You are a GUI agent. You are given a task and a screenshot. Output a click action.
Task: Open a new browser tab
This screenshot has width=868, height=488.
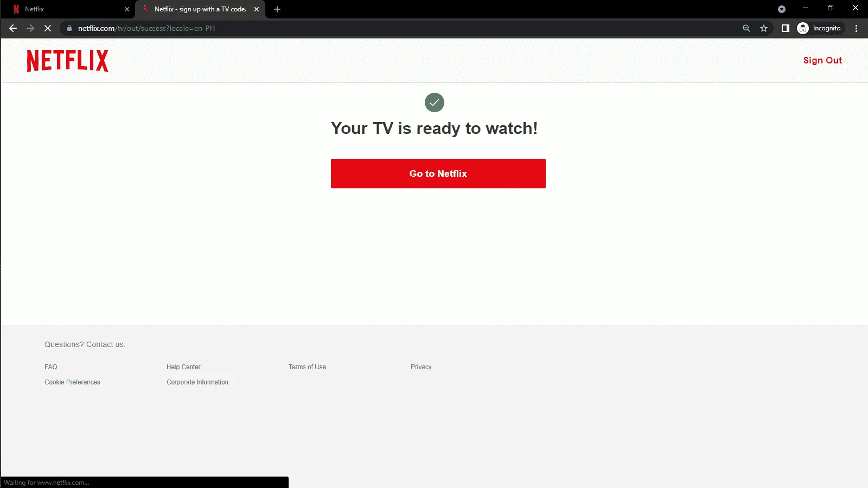pyautogui.click(x=277, y=9)
